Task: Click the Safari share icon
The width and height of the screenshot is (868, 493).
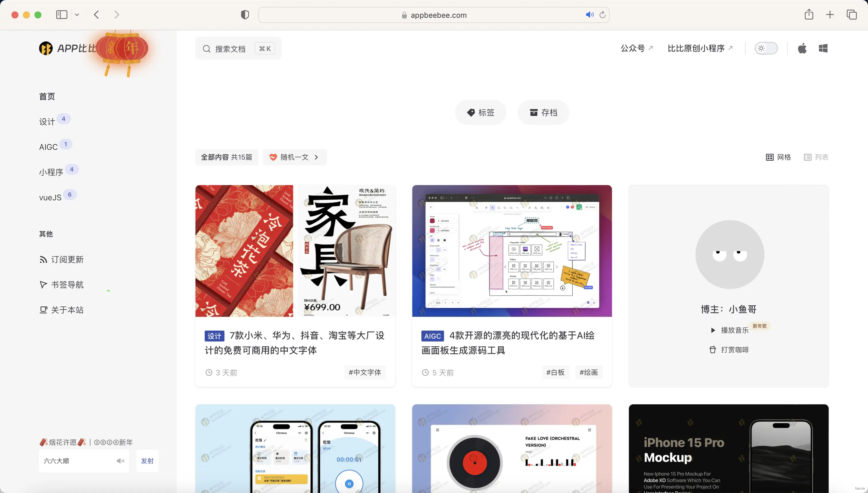Action: pos(809,15)
